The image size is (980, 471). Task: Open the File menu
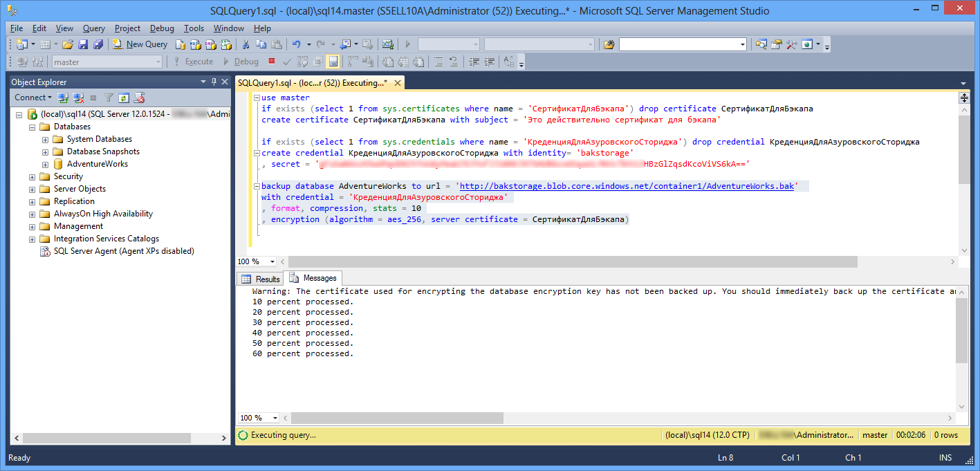pyautogui.click(x=17, y=28)
